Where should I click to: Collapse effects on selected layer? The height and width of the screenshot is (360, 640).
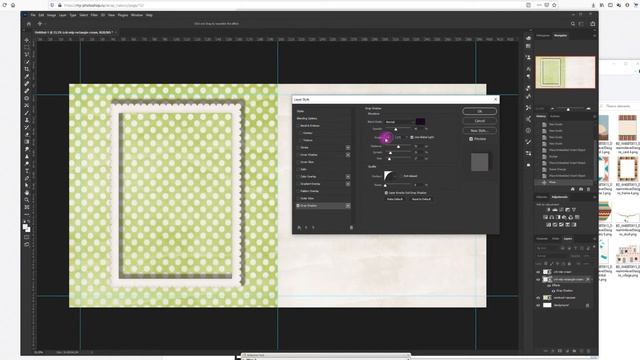point(592,279)
